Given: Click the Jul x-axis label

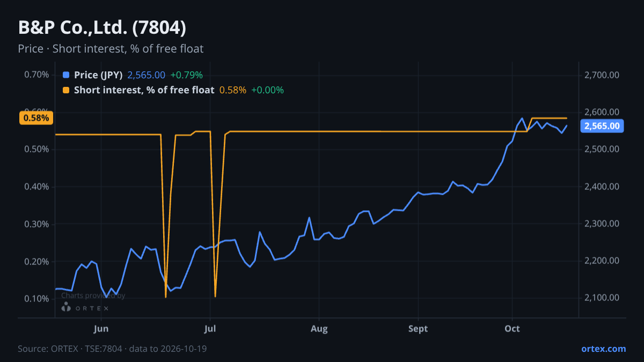Looking at the screenshot, I should [210, 329].
